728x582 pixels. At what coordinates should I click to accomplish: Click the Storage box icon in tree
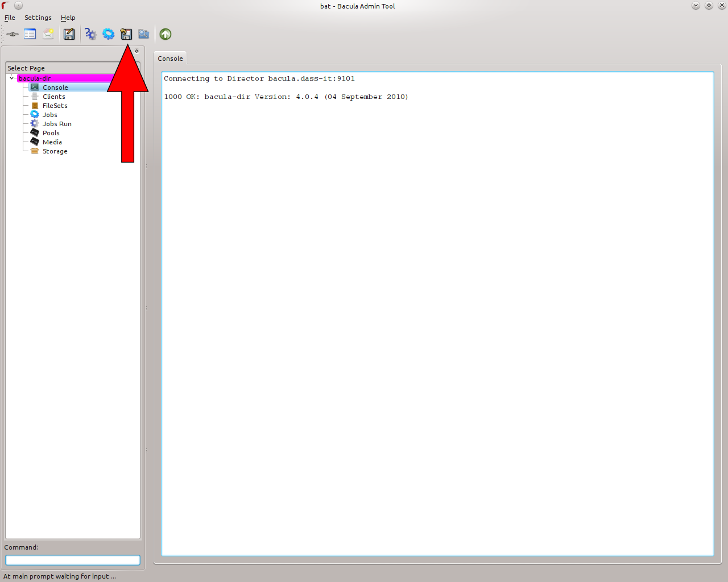(x=35, y=151)
